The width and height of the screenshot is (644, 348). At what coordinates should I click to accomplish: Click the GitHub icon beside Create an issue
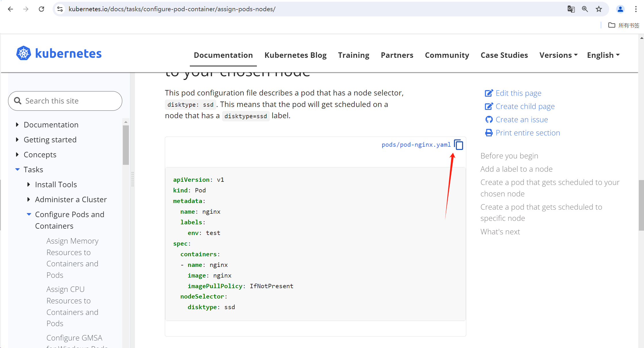coord(489,119)
